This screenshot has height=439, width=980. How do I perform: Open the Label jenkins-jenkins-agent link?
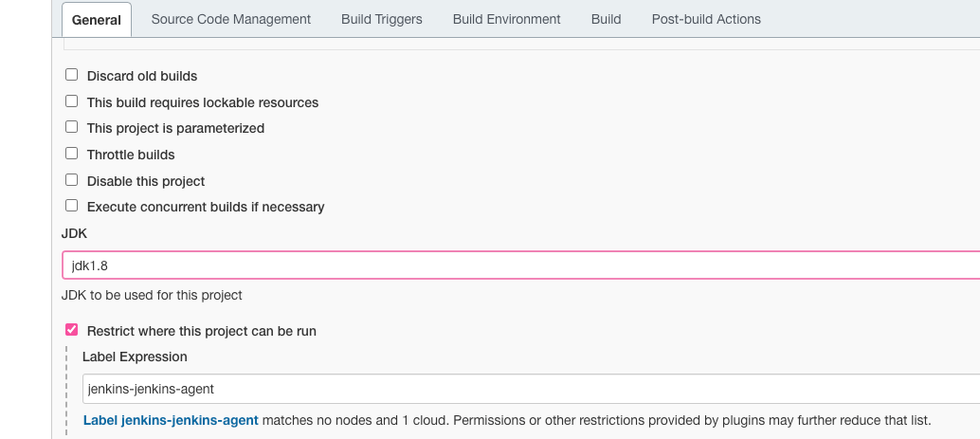(171, 420)
